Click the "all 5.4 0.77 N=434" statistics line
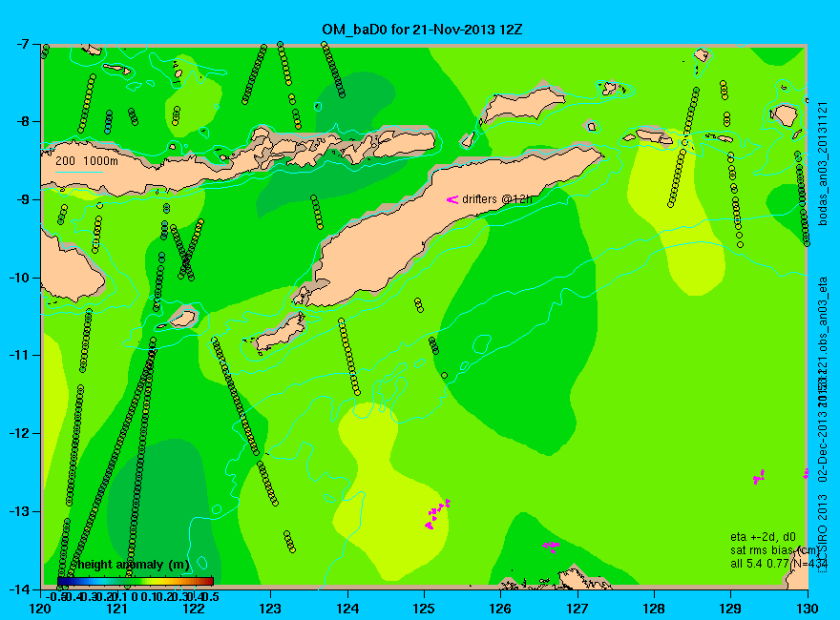This screenshot has height=620, width=840. coord(779,564)
